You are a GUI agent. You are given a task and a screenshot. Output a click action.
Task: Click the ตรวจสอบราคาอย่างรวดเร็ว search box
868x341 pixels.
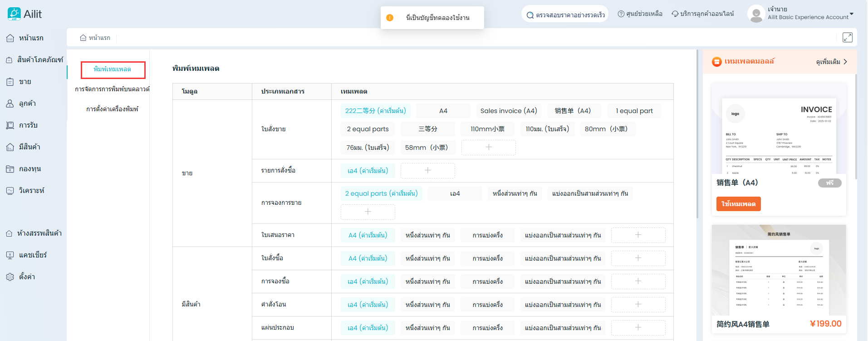coord(565,15)
